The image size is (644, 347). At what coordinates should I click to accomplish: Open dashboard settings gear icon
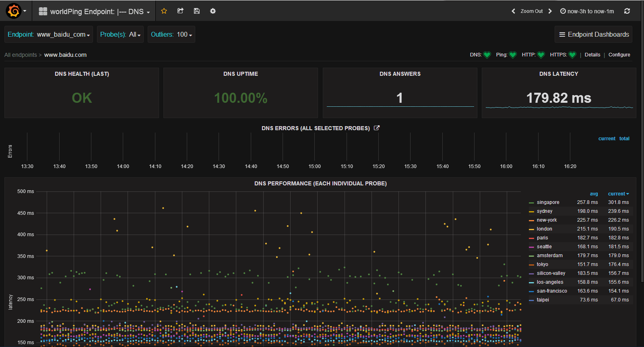point(213,11)
